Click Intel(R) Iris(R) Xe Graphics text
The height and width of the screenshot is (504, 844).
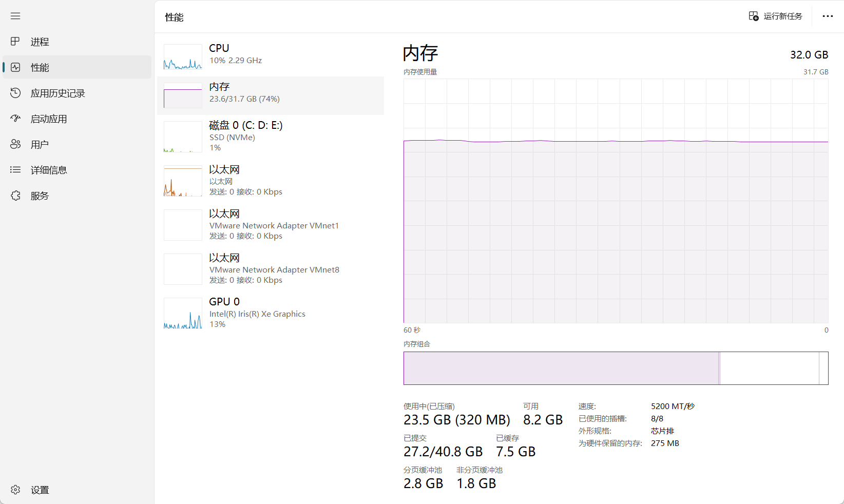pyautogui.click(x=257, y=314)
